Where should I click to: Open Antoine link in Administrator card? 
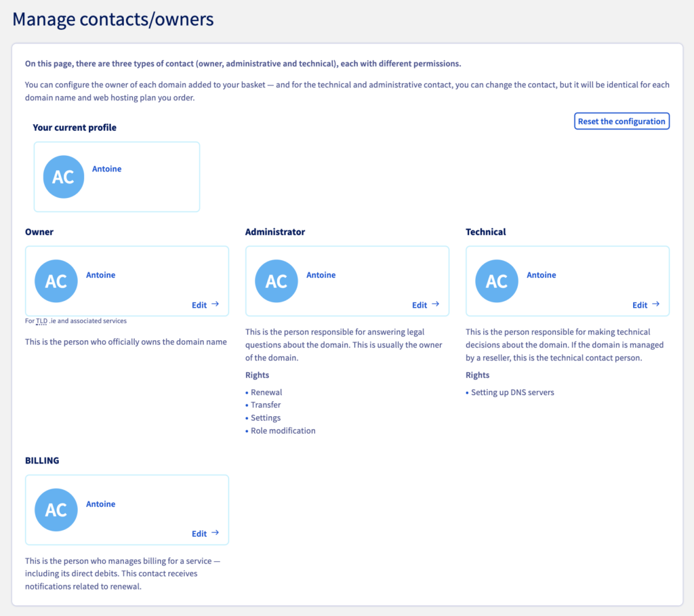point(321,275)
